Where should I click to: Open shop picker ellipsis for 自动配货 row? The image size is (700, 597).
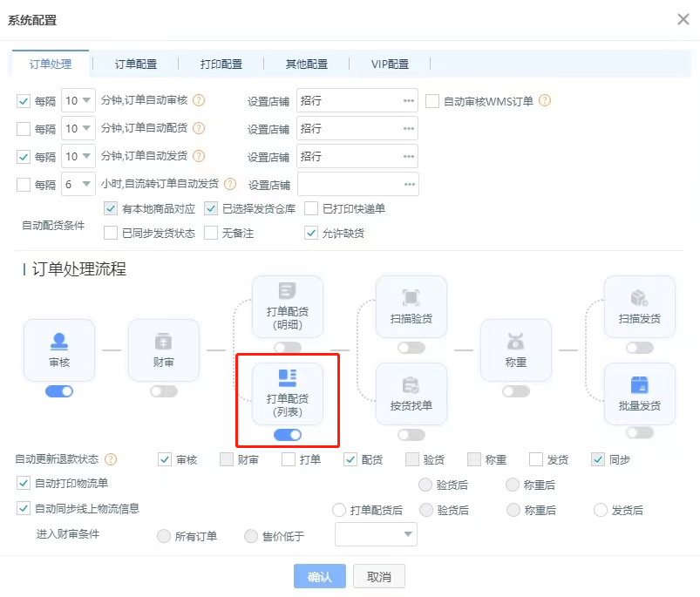pos(409,128)
